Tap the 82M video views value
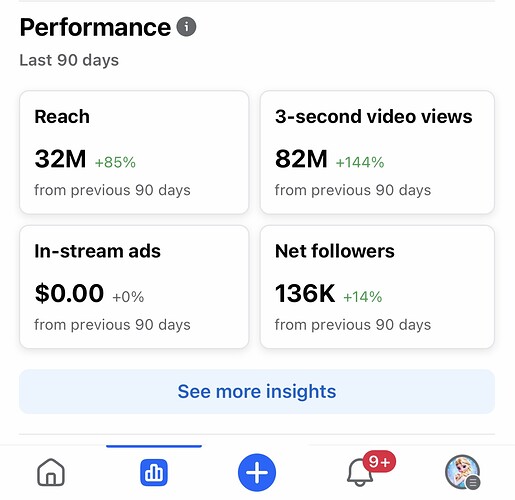The image size is (515, 500). pos(301,159)
